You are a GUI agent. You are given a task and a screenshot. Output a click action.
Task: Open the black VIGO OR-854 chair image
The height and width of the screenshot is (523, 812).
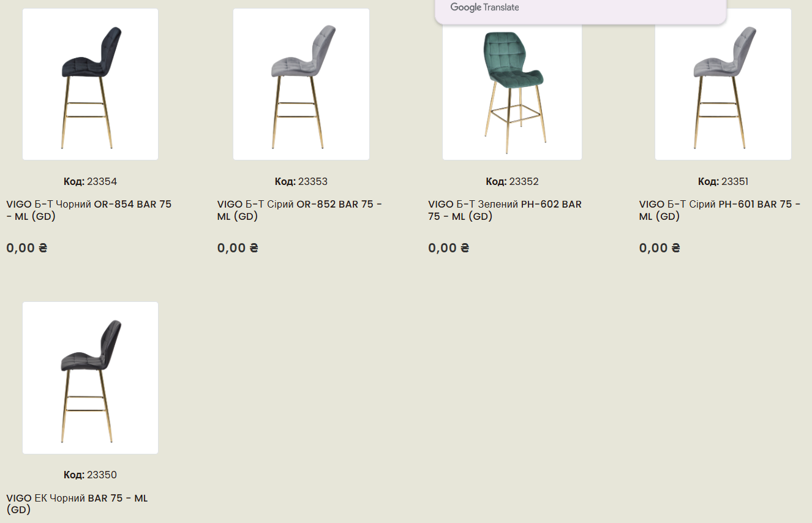91,85
